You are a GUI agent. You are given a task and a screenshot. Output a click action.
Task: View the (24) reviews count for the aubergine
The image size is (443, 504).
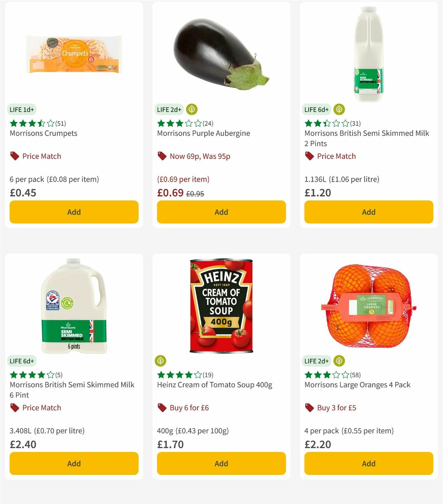tap(208, 123)
